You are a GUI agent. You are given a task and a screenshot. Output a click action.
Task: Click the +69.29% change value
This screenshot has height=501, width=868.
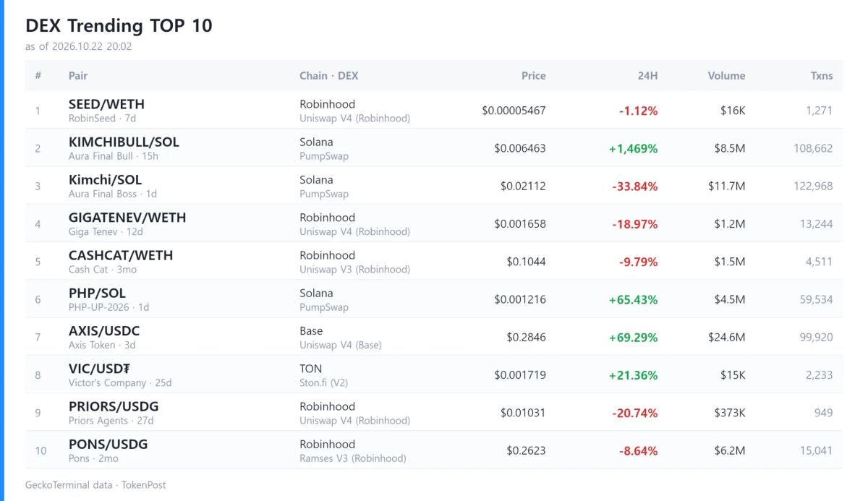click(x=634, y=337)
